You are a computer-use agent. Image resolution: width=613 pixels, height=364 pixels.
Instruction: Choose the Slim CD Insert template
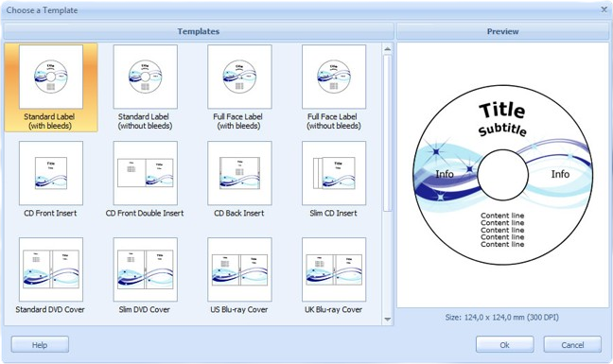(x=334, y=180)
